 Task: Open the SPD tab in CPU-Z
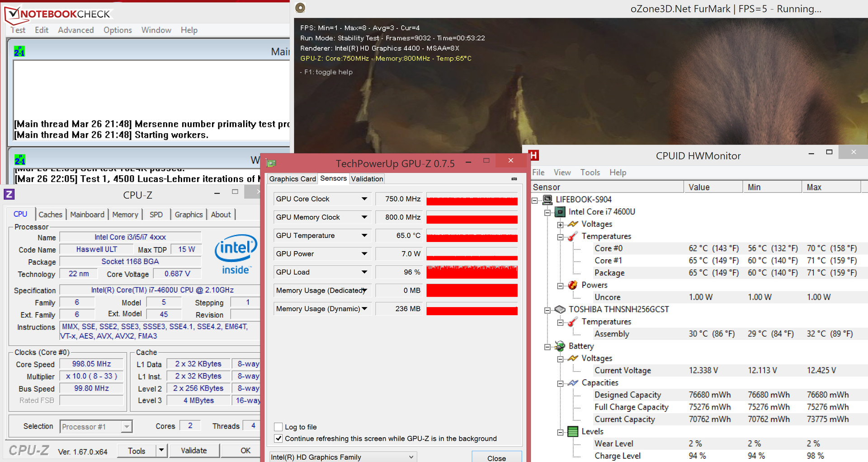[x=156, y=215]
